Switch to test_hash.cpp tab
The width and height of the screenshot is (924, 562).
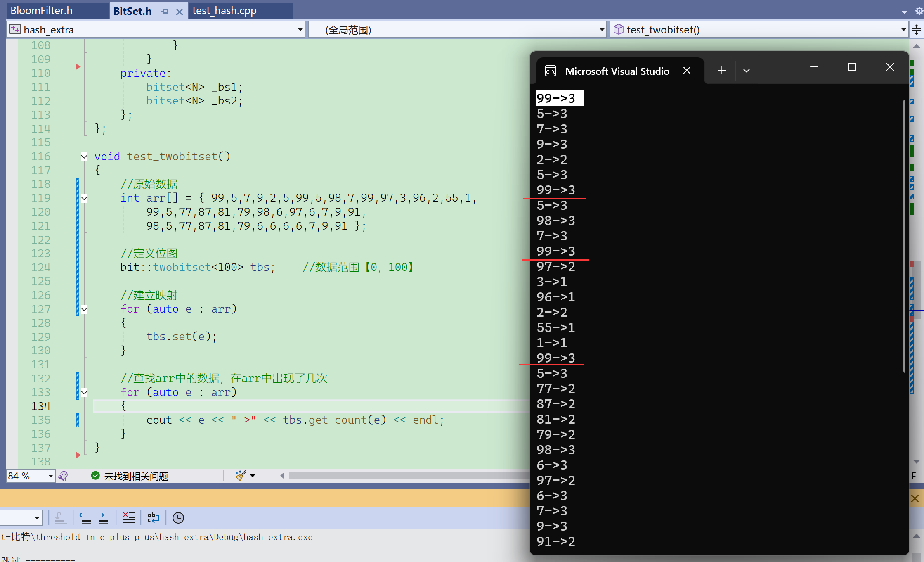tap(225, 11)
